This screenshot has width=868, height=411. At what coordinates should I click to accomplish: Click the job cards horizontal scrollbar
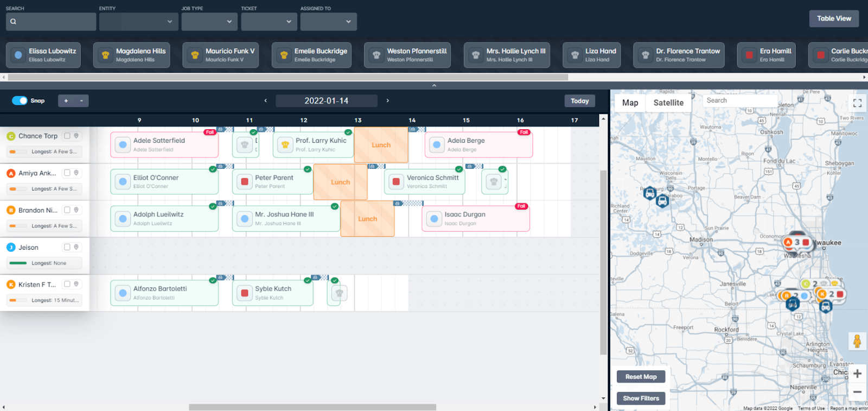coord(288,77)
